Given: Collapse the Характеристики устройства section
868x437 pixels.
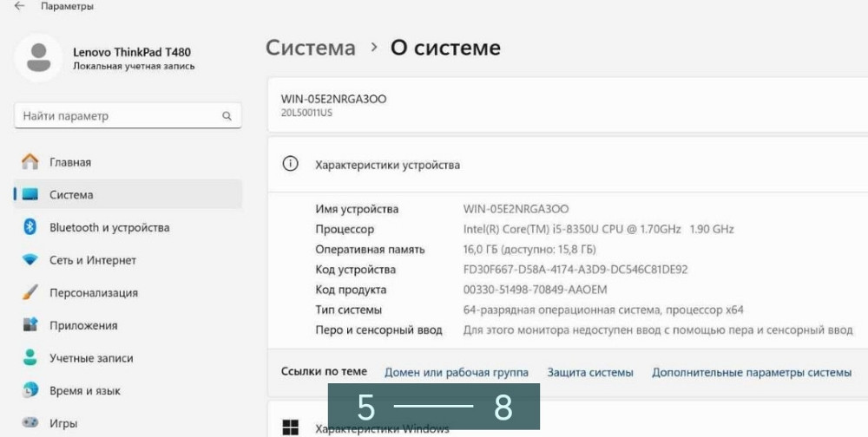Looking at the screenshot, I should pyautogui.click(x=568, y=165).
